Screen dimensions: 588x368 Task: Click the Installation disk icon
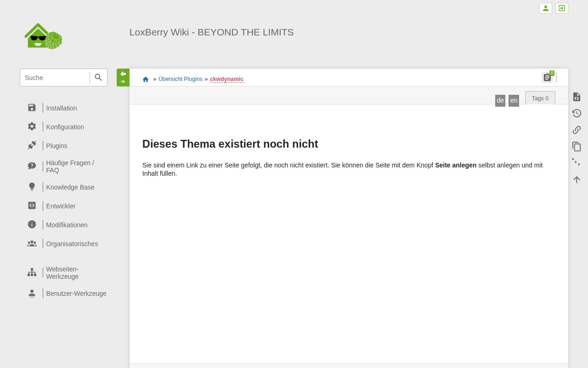click(x=32, y=108)
